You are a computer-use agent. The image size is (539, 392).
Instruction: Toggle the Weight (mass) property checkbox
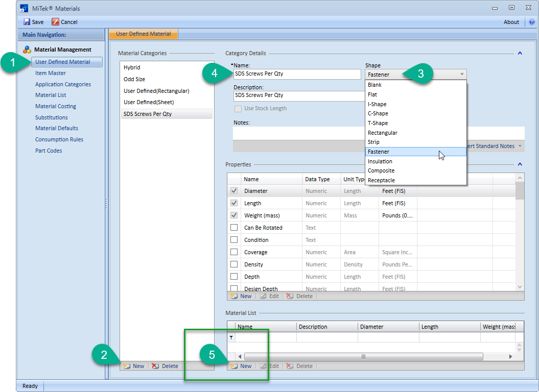[234, 215]
